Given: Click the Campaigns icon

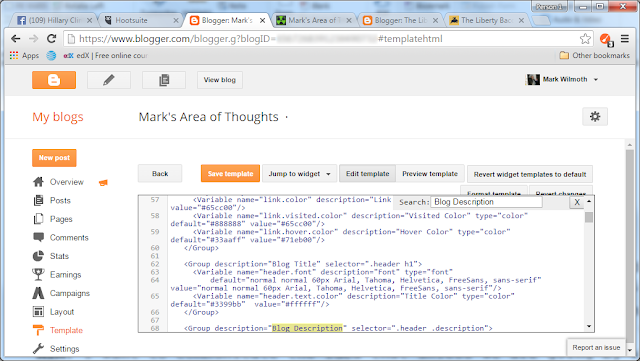Looking at the screenshot, I should pyautogui.click(x=38, y=293).
